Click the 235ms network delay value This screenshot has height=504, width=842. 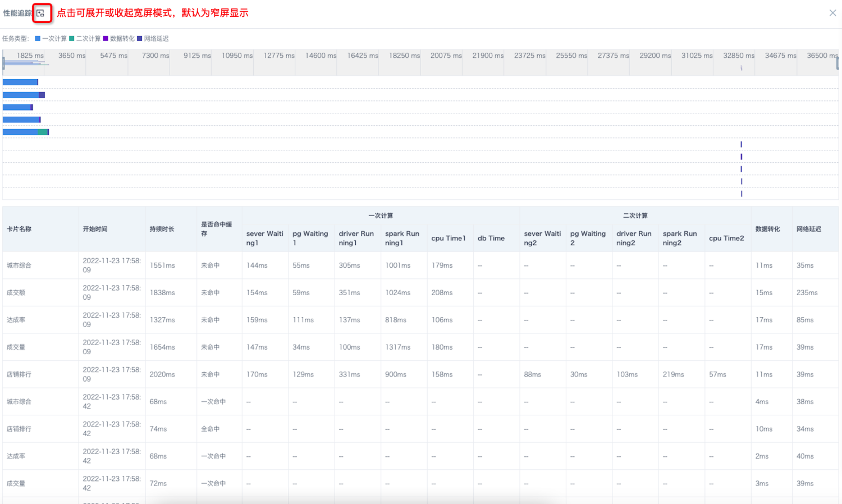[807, 292]
